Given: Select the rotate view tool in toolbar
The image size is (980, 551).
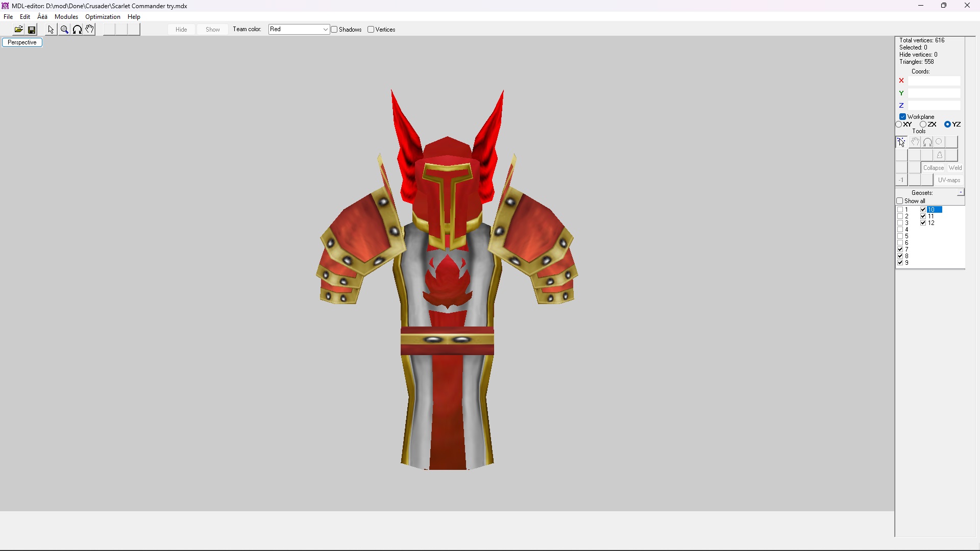Looking at the screenshot, I should click(x=77, y=30).
